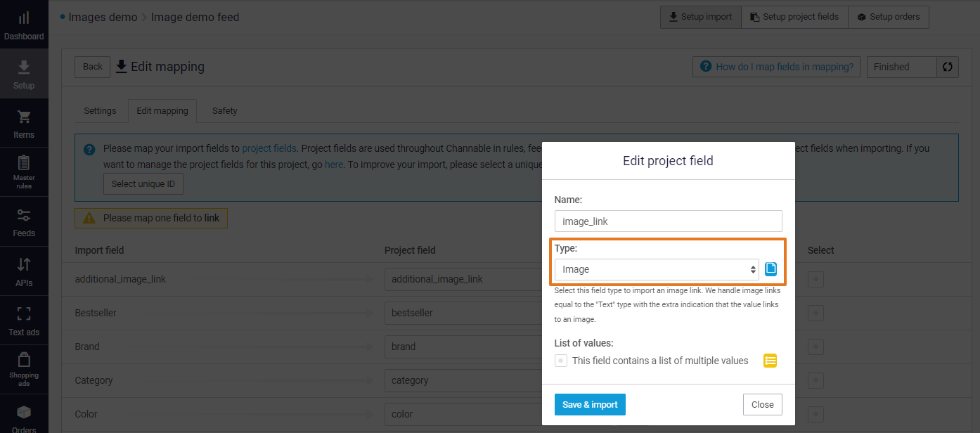Click the refresh icon beside Finished
This screenshot has width=980, height=433.
point(947,66)
